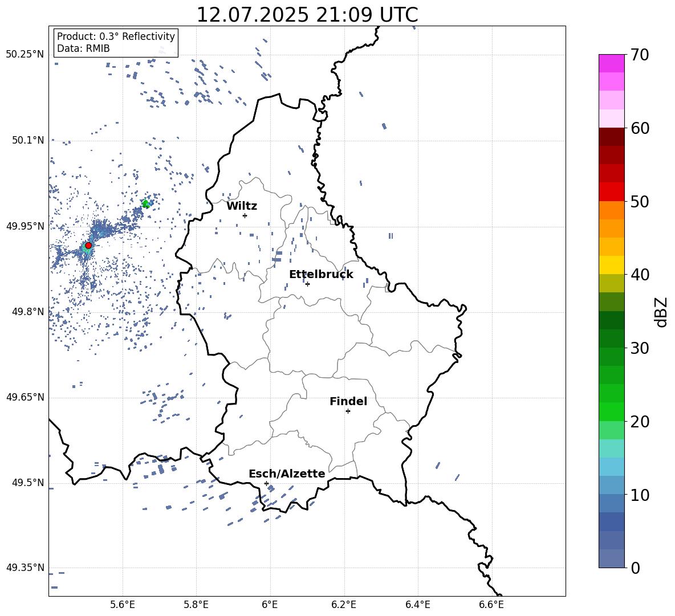The width and height of the screenshot is (675, 616).
Task: Click the 20 colorbar tick label
Action: click(639, 422)
